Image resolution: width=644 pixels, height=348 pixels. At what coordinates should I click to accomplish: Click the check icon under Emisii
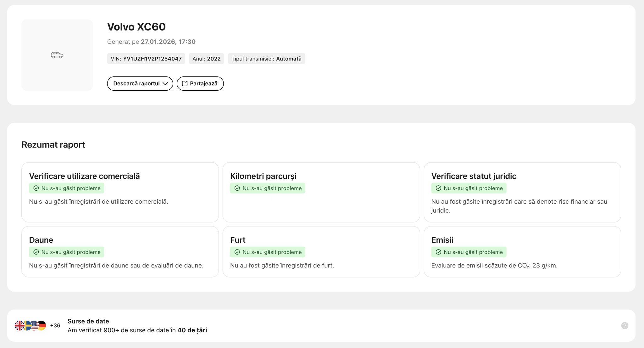tap(438, 252)
